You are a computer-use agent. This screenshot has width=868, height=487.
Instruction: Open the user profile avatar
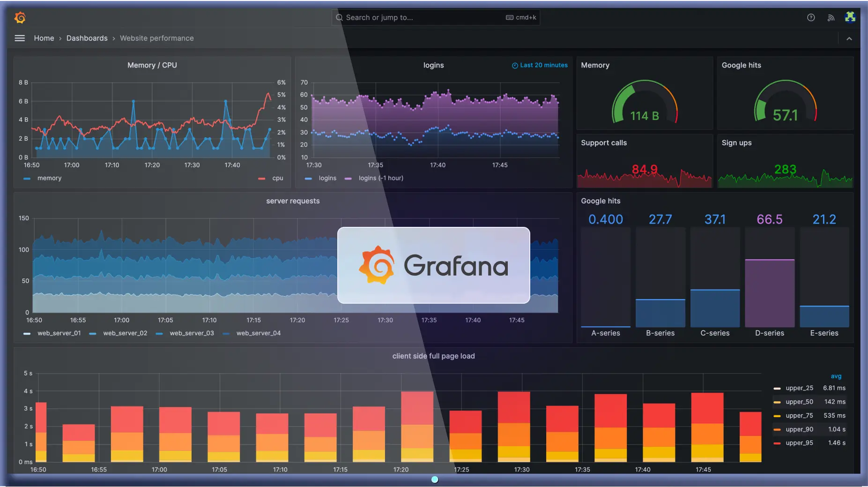850,17
